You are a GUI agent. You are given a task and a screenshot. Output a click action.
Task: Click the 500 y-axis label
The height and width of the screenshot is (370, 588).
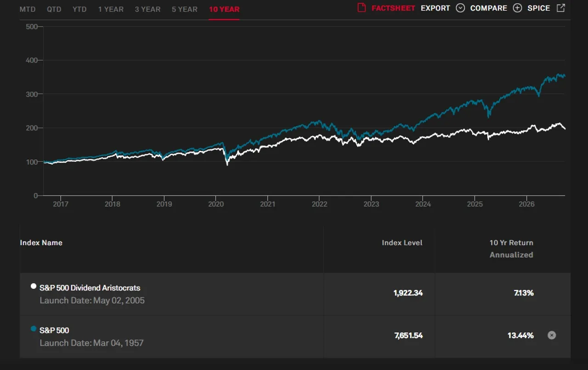[x=32, y=27]
